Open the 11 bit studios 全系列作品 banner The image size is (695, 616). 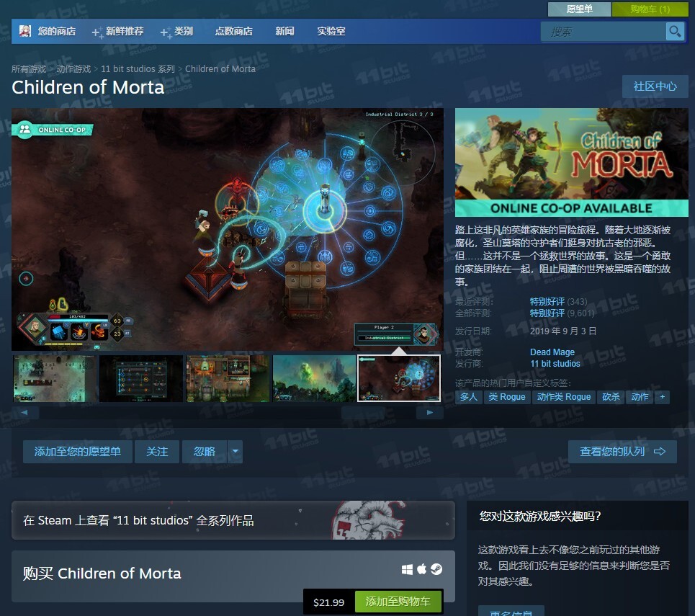[x=233, y=520]
